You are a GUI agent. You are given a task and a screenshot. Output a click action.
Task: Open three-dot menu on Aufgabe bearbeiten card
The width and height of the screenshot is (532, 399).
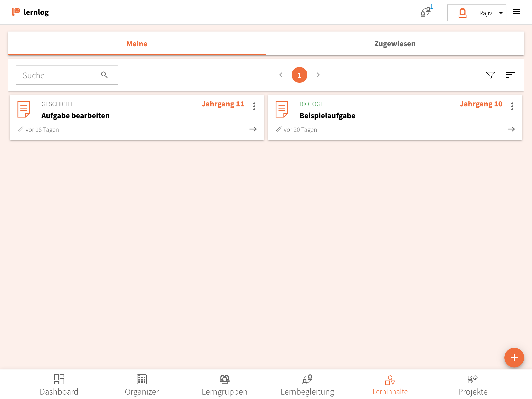click(254, 106)
